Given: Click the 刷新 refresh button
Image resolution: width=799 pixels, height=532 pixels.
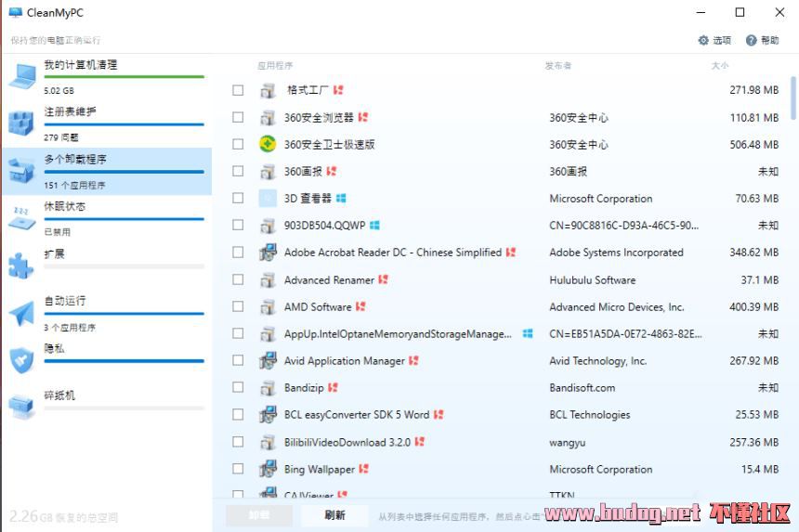Looking at the screenshot, I should click(x=334, y=515).
